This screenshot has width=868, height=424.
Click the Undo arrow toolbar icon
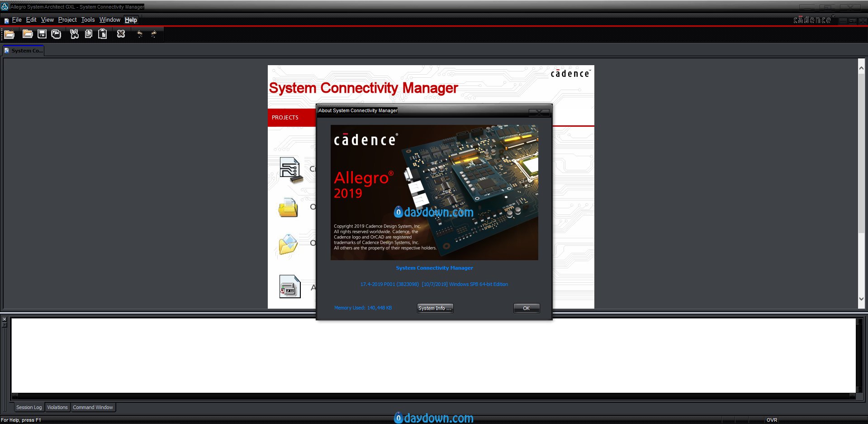point(140,34)
